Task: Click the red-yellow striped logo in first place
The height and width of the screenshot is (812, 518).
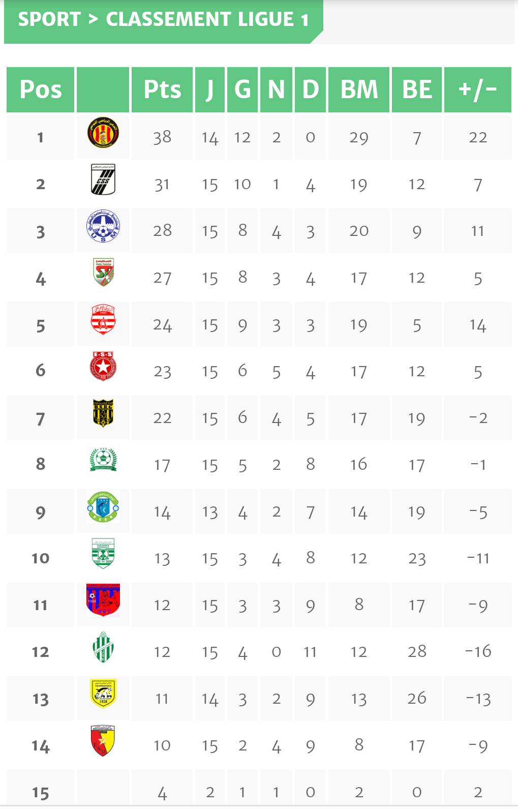Action: 103,132
